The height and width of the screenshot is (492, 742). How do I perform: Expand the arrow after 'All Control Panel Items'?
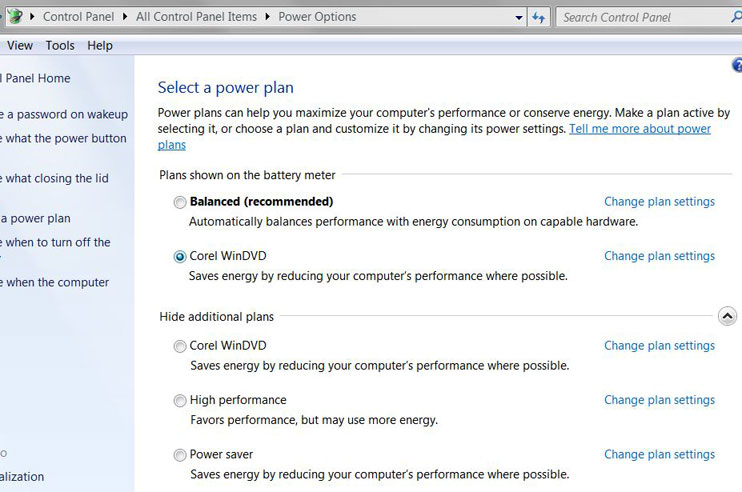click(268, 17)
